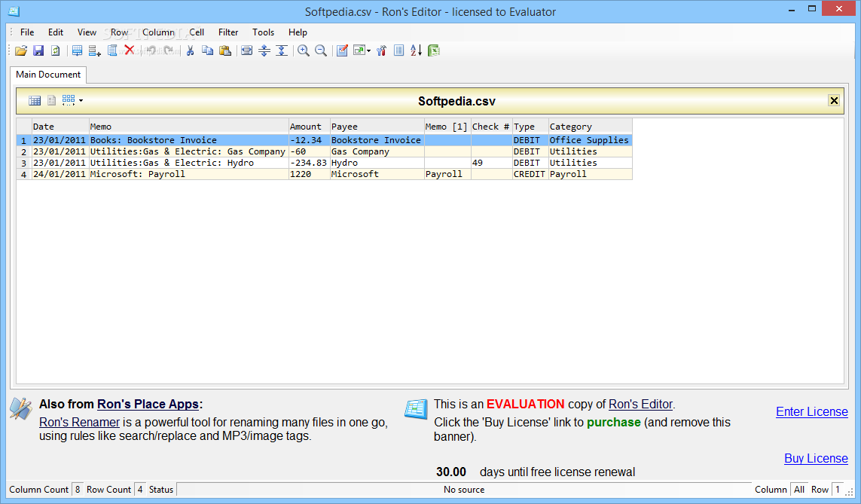Click the Amount column header
The height and width of the screenshot is (504, 861).
point(309,127)
